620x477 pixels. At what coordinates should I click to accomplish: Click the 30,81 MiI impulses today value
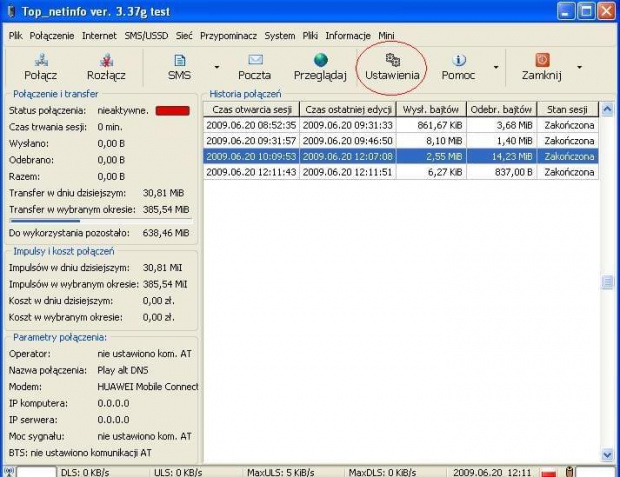pyautogui.click(x=163, y=268)
